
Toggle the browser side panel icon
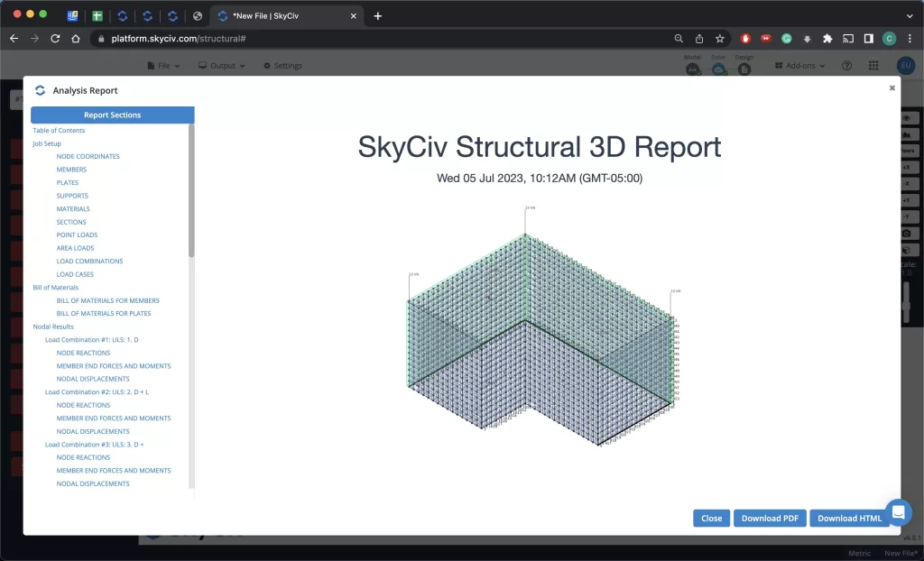coord(869,38)
